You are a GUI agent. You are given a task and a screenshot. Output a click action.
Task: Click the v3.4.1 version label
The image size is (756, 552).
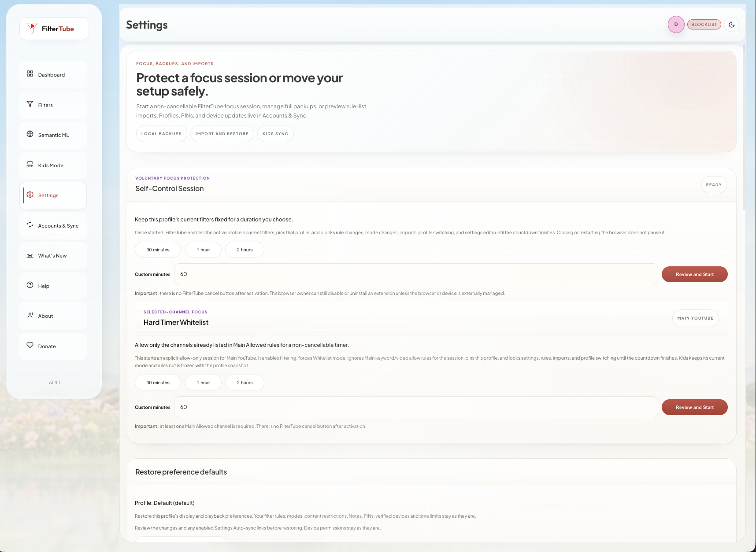point(54,383)
